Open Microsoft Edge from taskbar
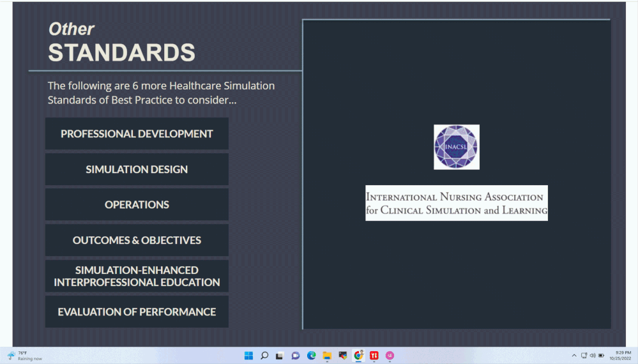 click(x=311, y=356)
